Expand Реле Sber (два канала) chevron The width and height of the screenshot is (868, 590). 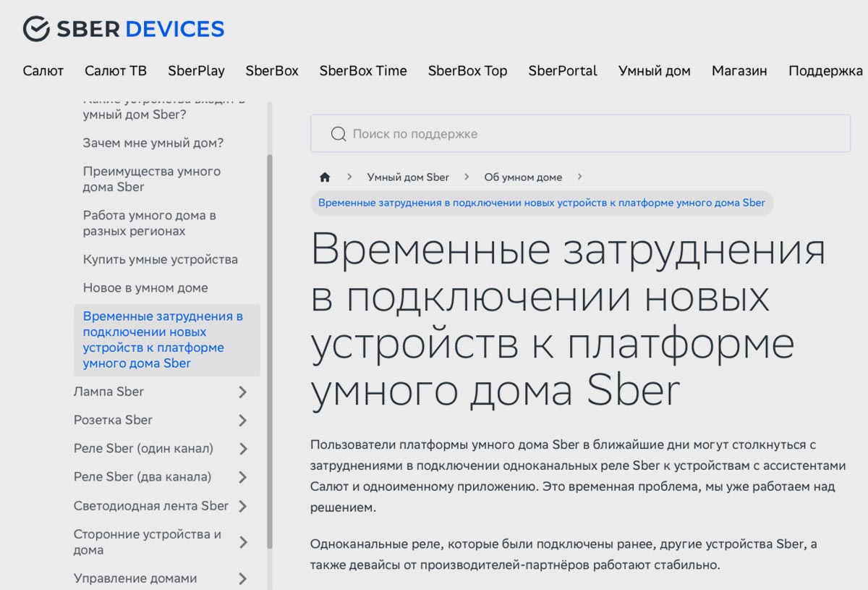(x=242, y=477)
